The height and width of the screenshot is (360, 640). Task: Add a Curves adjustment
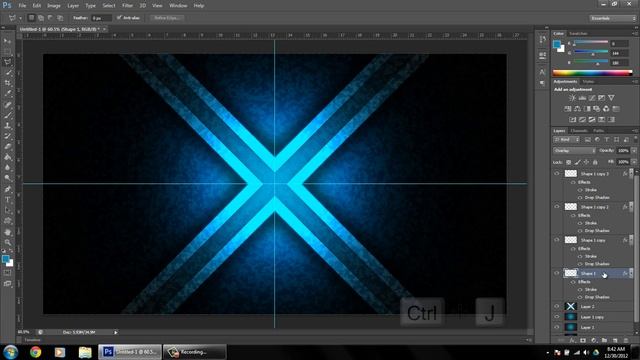[x=592, y=98]
